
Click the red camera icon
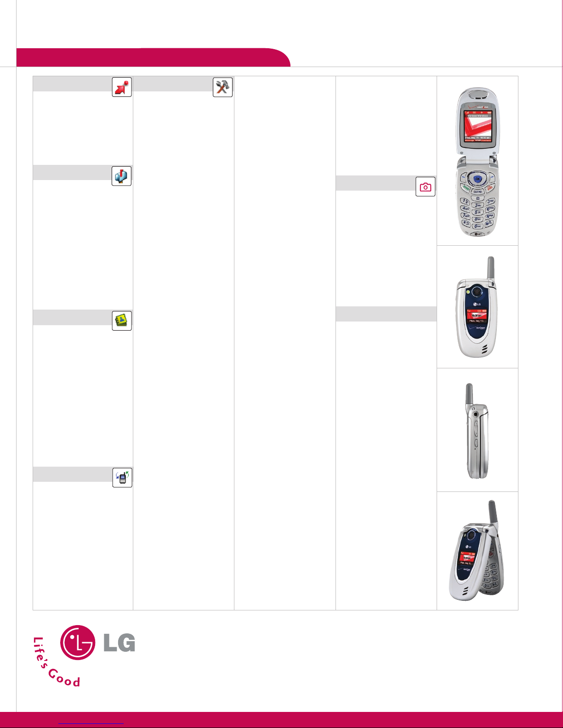[426, 187]
